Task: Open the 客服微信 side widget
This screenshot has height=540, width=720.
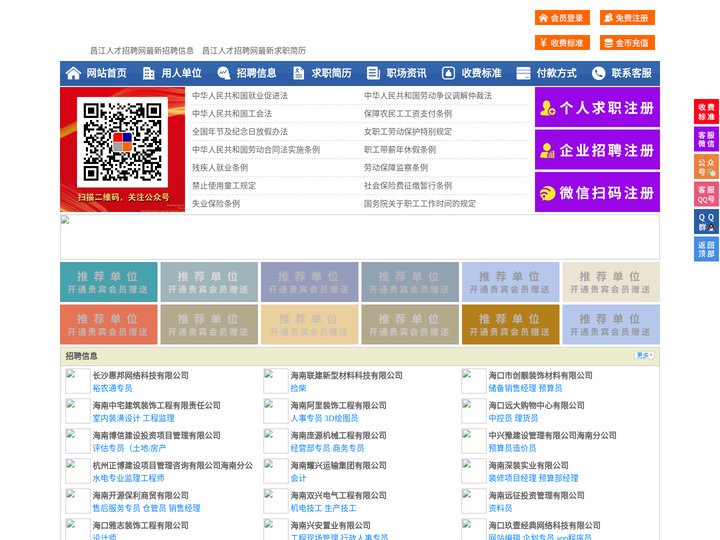Action: tap(706, 139)
